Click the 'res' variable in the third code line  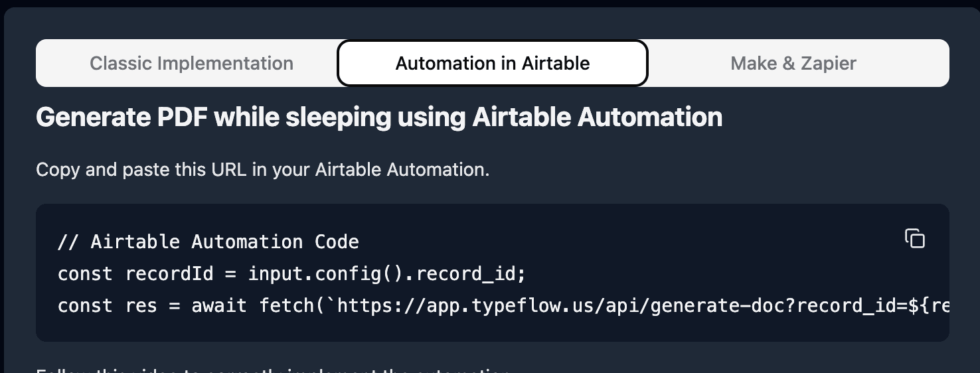141,306
